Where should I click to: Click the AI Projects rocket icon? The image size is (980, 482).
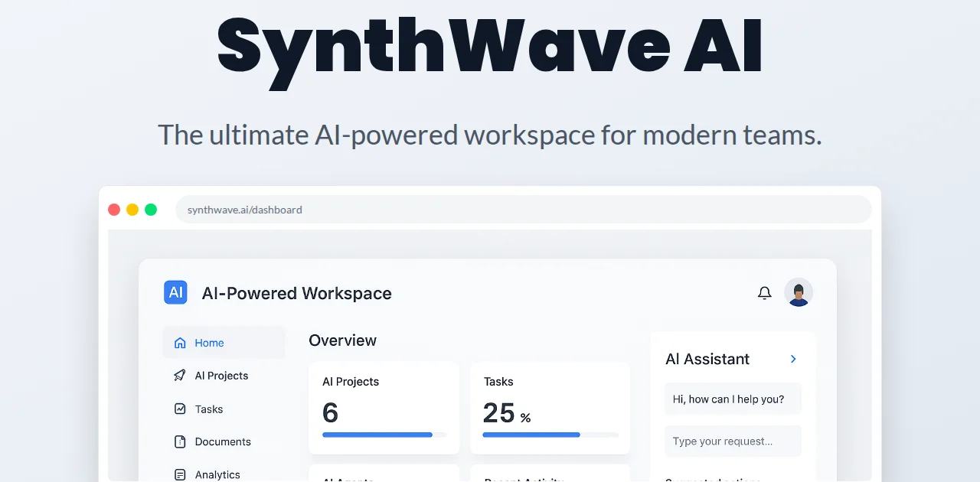[x=180, y=376]
